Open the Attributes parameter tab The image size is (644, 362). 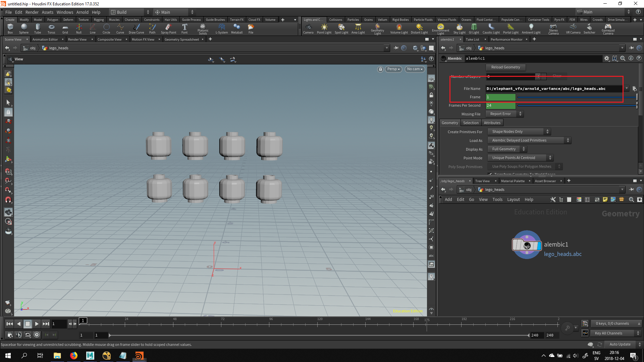coord(492,123)
